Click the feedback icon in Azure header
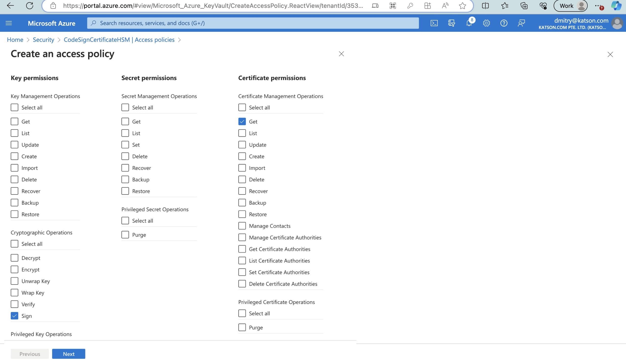This screenshot has width=626, height=364. tap(521, 23)
